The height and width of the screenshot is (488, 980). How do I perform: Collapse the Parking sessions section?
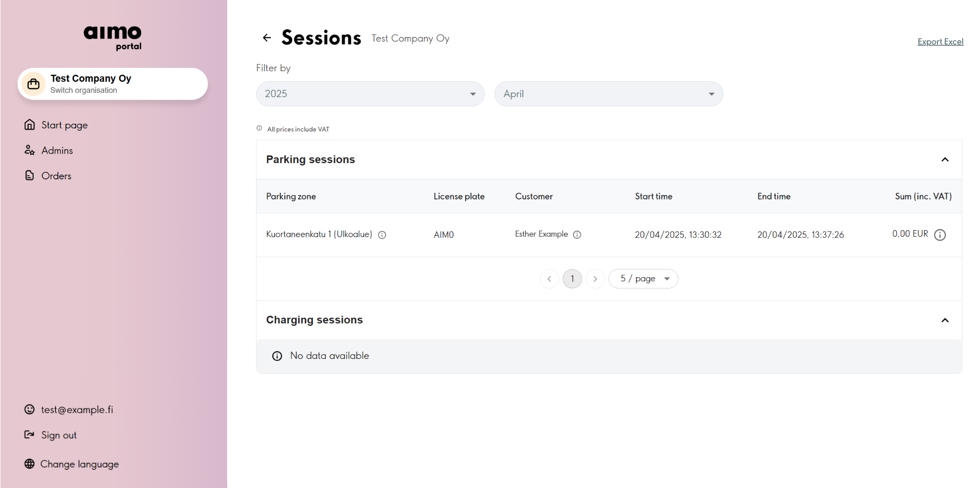point(945,160)
